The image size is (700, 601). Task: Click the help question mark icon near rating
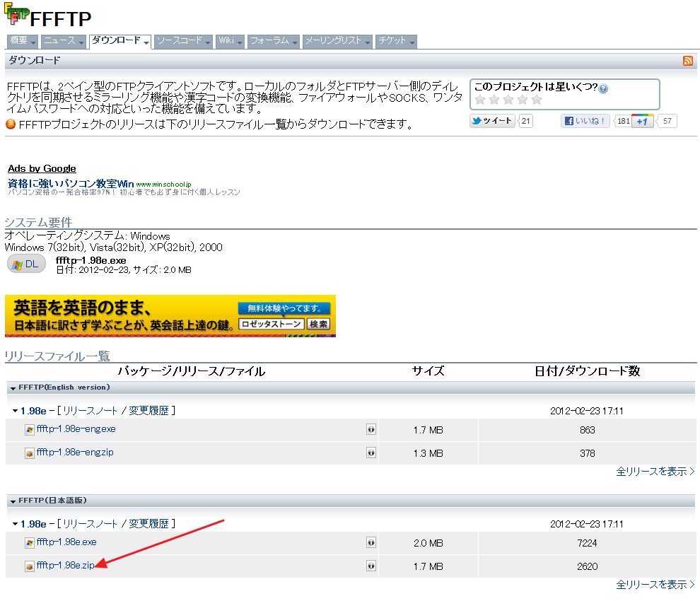coord(603,88)
